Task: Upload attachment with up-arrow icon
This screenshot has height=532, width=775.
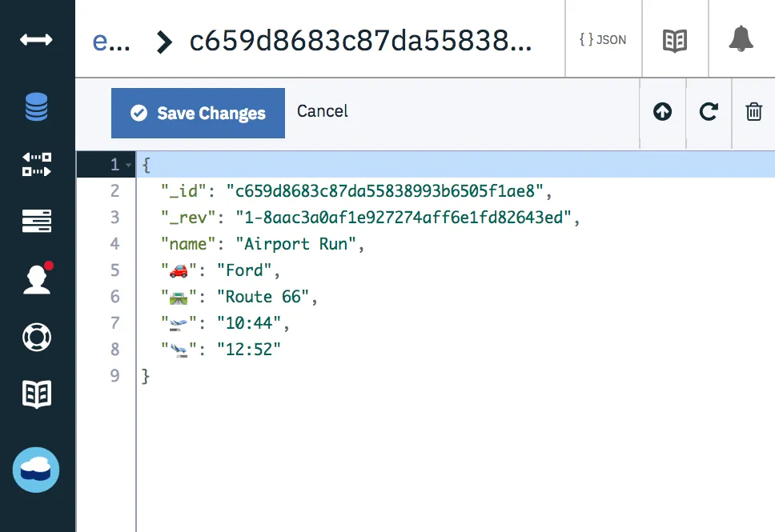Action: coord(662,112)
